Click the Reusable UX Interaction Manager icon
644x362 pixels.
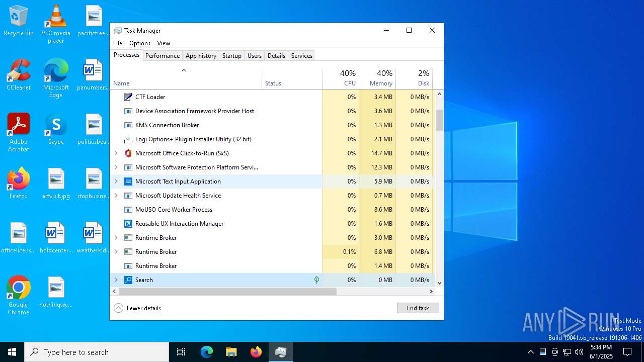[128, 224]
